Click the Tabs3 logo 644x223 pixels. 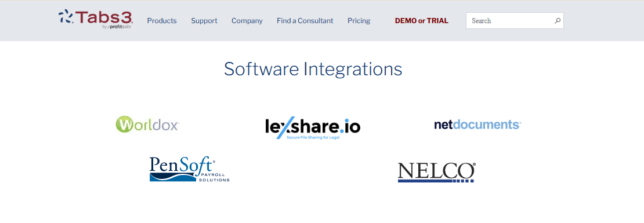click(x=95, y=19)
